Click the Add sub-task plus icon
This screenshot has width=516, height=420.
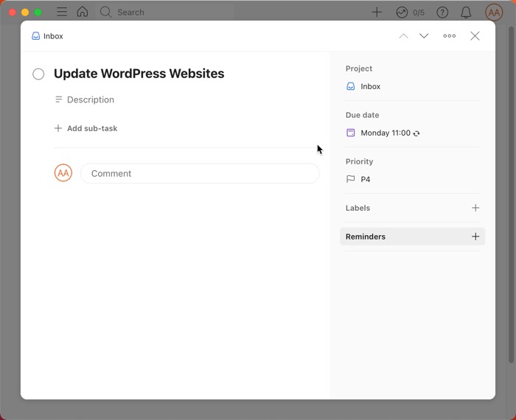(58, 128)
